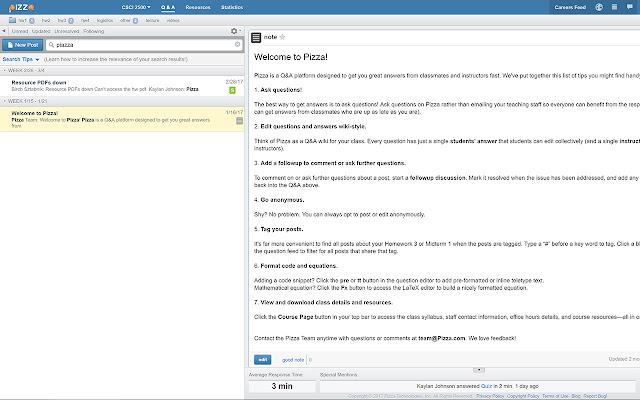Image resolution: width=640 pixels, height=400 pixels.
Task: Clear the search box text
Action: 238,44
